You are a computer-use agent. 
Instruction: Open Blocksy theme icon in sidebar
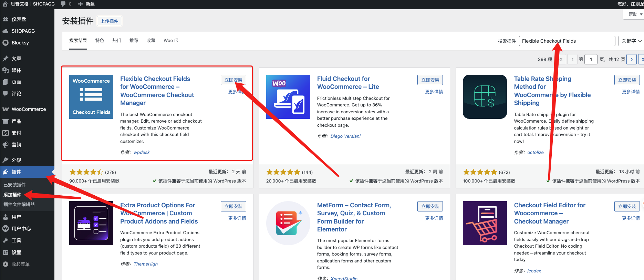coord(6,43)
